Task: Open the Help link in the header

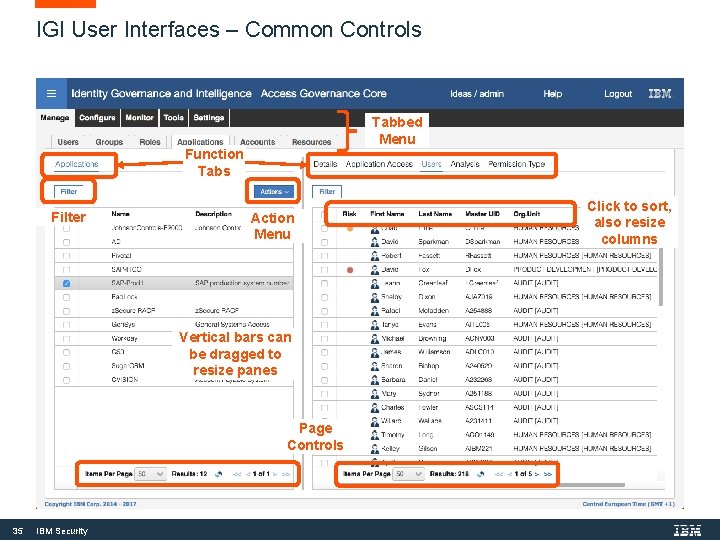Action: tap(552, 94)
